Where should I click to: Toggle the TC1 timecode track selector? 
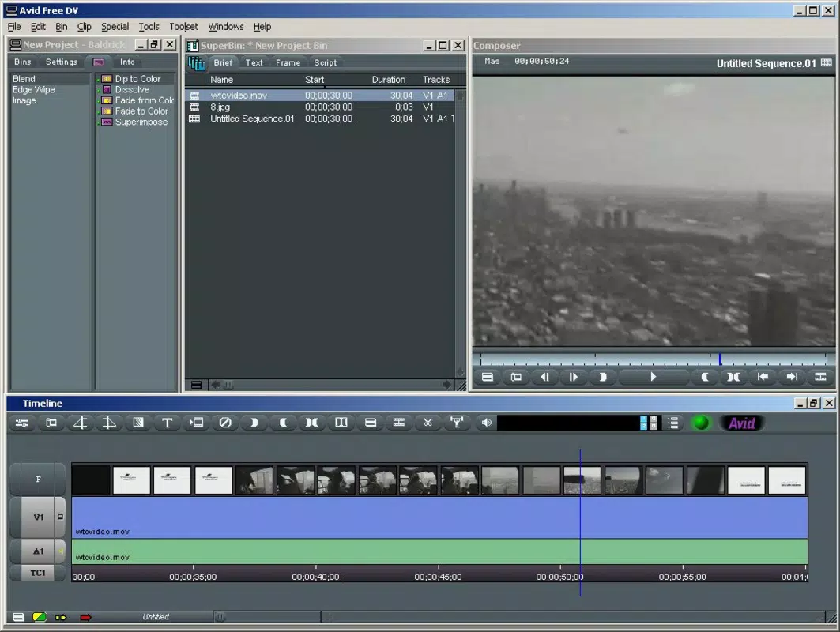pos(38,573)
